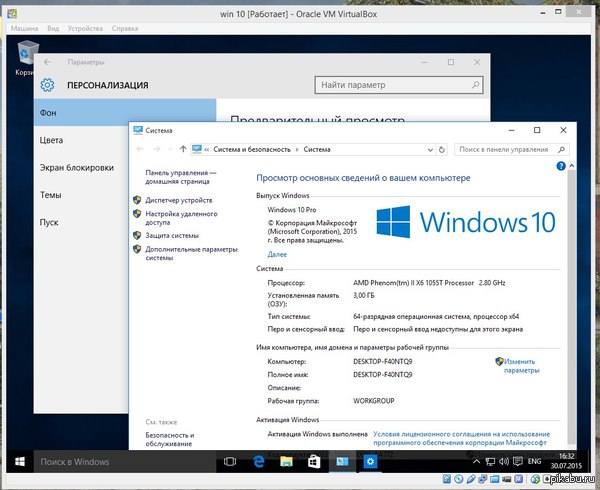This screenshot has width=600, height=490.
Task: Click the VirtualBox hard disk activity indicator
Action: click(446, 479)
